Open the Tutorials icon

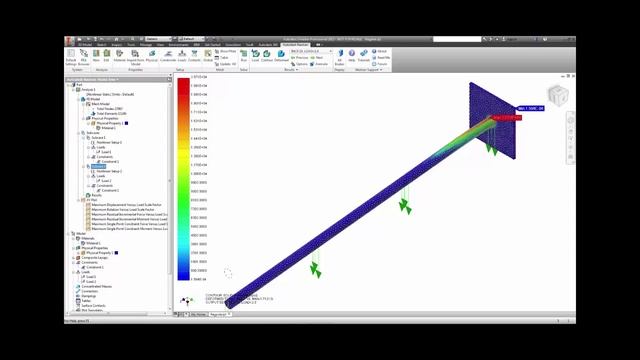click(x=363, y=56)
